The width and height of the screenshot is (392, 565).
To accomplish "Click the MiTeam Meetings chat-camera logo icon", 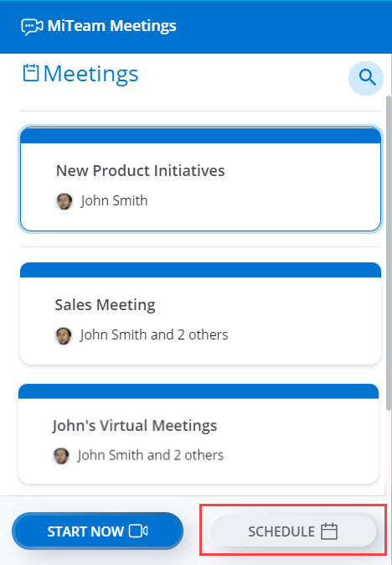I will [x=32, y=27].
